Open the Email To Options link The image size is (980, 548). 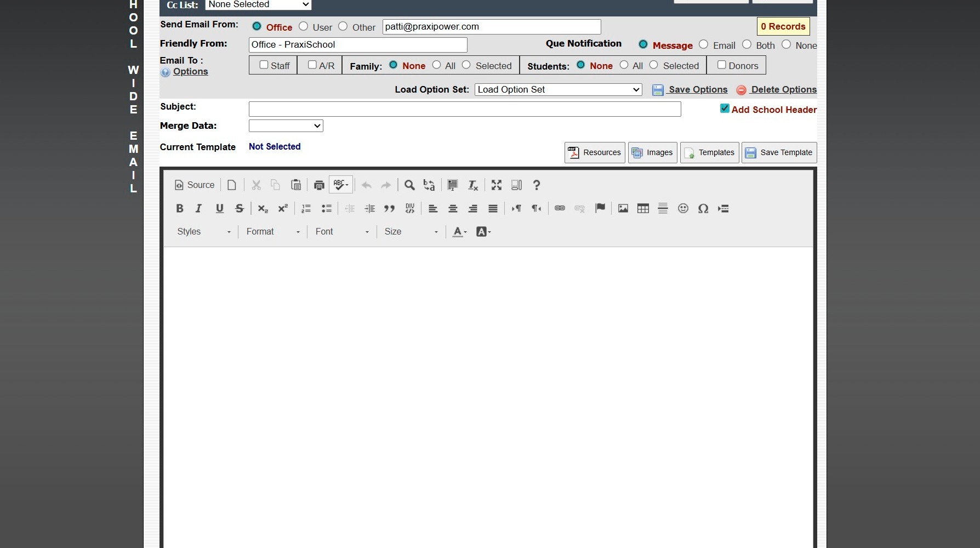(190, 72)
